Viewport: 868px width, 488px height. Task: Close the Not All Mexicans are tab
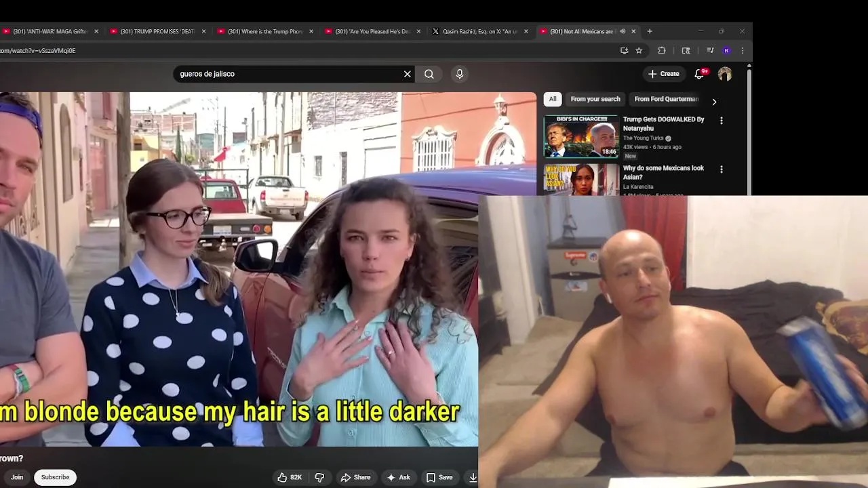633,31
